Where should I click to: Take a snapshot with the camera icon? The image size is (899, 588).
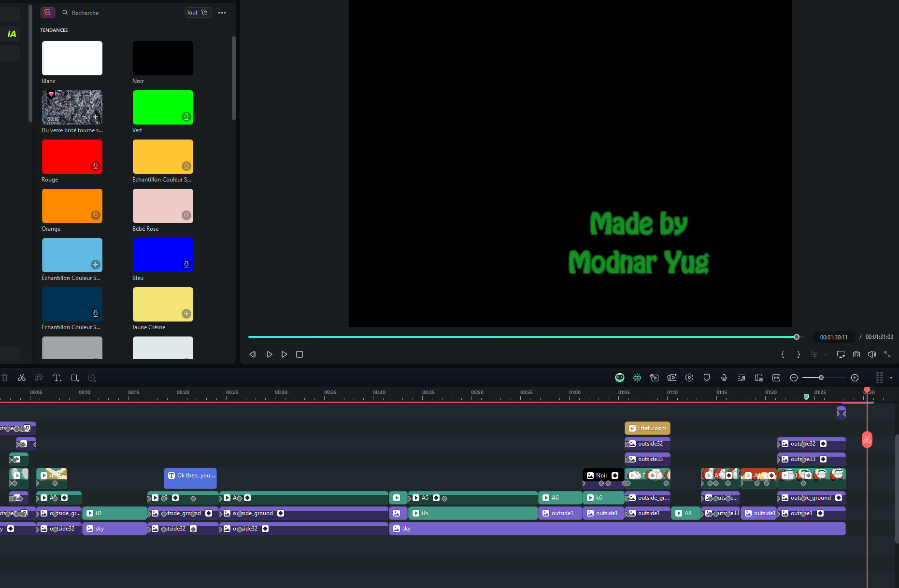(x=856, y=354)
